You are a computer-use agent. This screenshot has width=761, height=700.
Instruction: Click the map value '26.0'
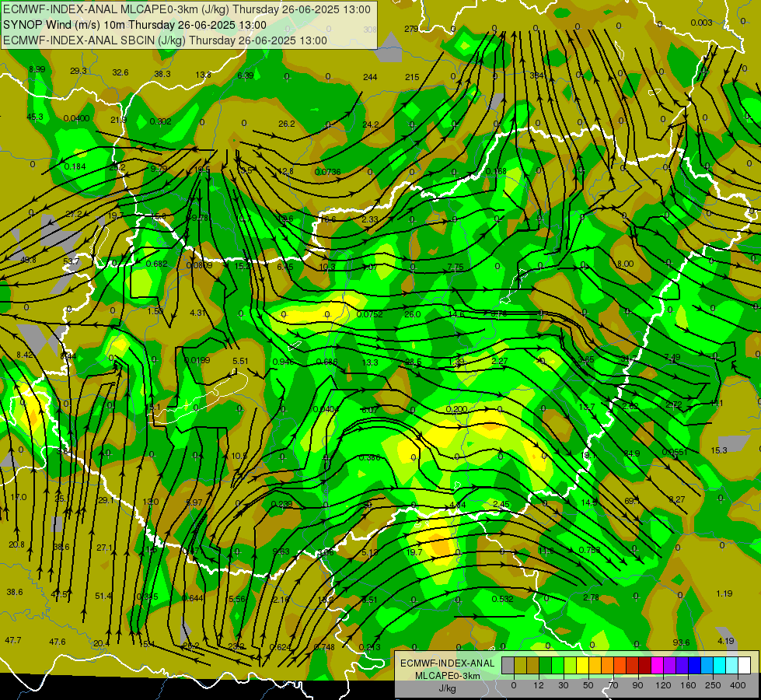413,314
